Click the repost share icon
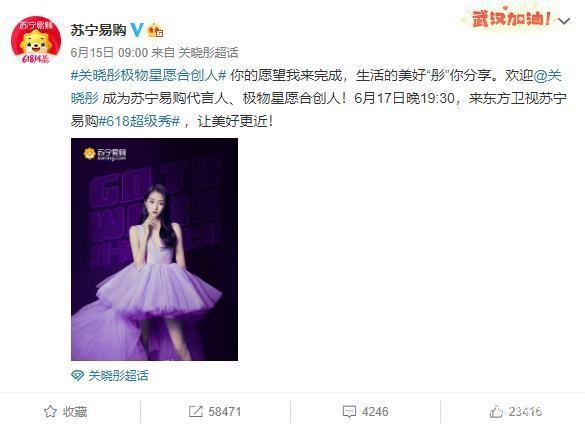Screen dimensions: 585x425 pos(195,412)
